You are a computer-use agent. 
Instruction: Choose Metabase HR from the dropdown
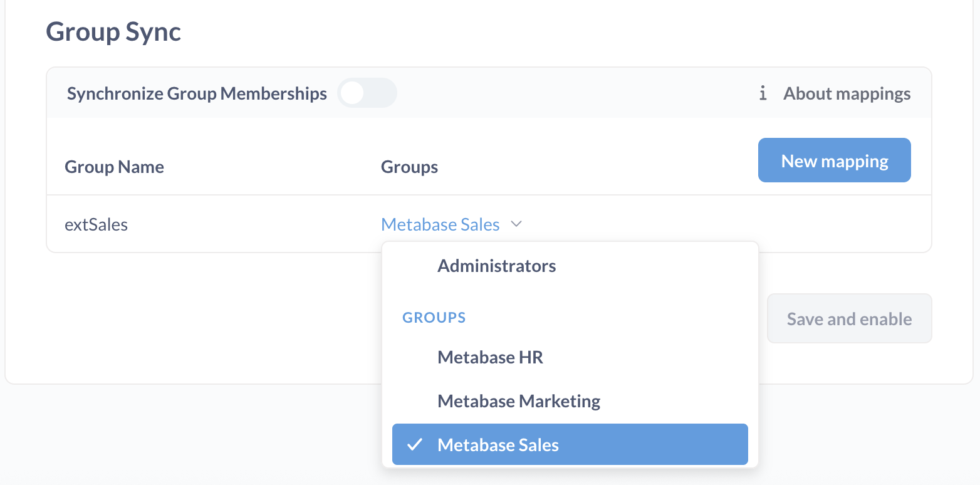pos(490,357)
